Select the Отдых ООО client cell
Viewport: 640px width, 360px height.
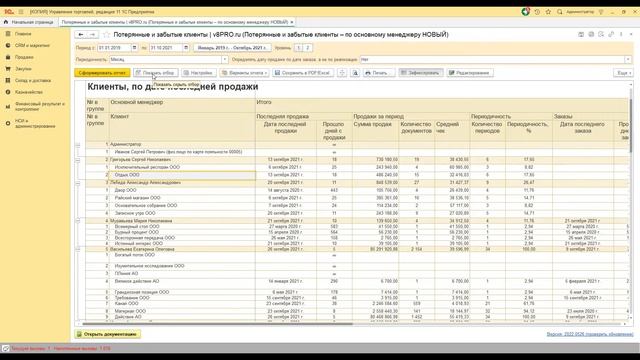182,175
